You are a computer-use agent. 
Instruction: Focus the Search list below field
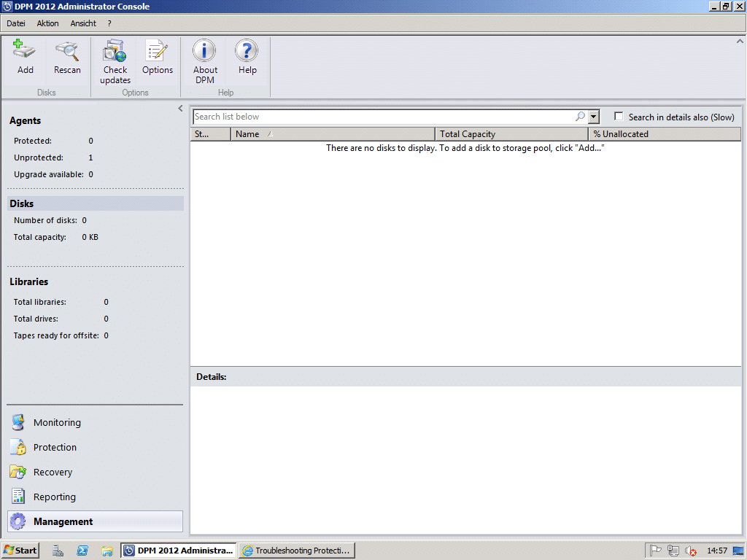(x=384, y=117)
